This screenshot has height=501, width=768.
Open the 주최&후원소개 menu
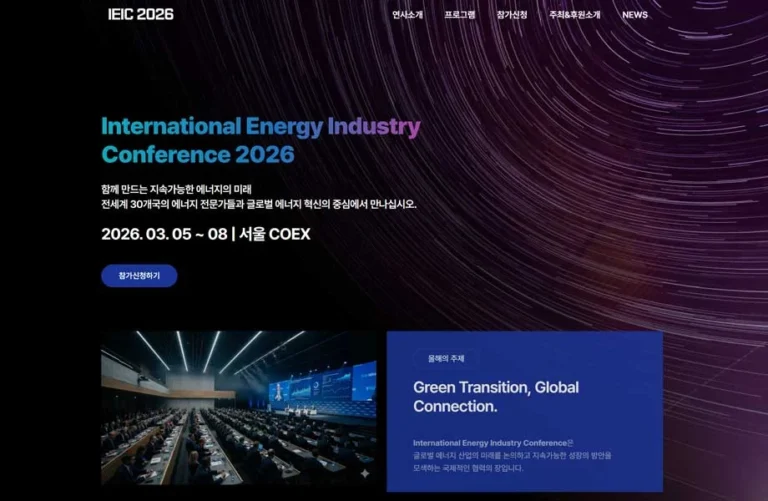click(x=575, y=15)
